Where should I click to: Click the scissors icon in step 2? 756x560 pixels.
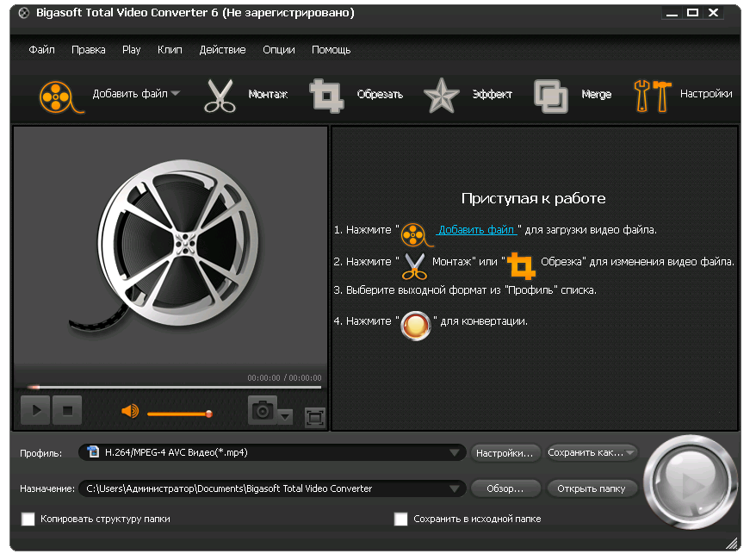click(x=414, y=266)
